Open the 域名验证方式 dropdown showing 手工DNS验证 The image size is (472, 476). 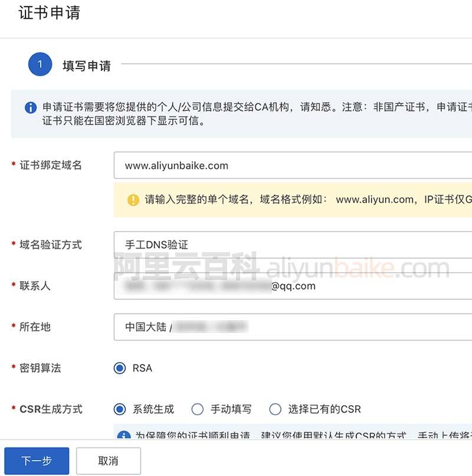[x=293, y=244]
